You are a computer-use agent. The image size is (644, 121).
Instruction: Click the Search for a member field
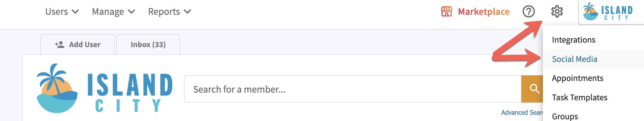click(352, 89)
